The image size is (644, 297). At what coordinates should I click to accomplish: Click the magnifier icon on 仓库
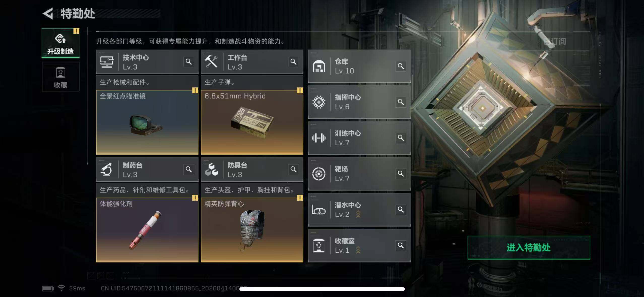[x=401, y=66]
